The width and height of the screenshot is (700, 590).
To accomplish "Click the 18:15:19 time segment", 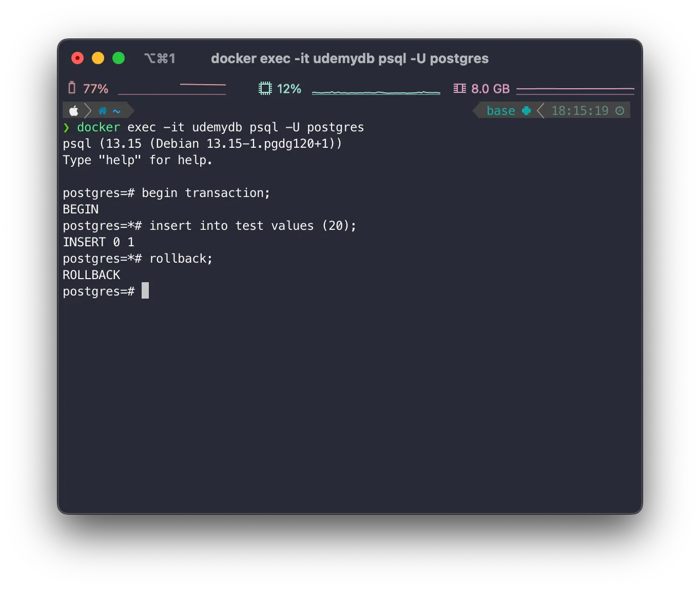I will coord(579,111).
